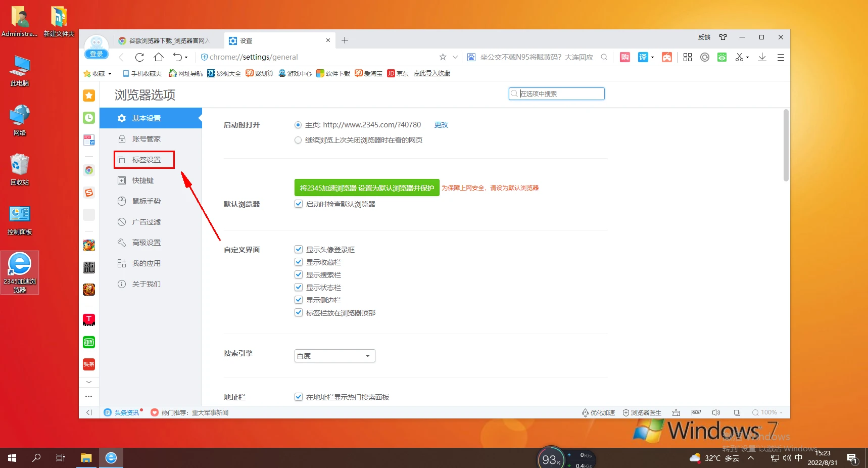
Task: Click the settings page vertical scrollbar
Action: tap(786, 145)
